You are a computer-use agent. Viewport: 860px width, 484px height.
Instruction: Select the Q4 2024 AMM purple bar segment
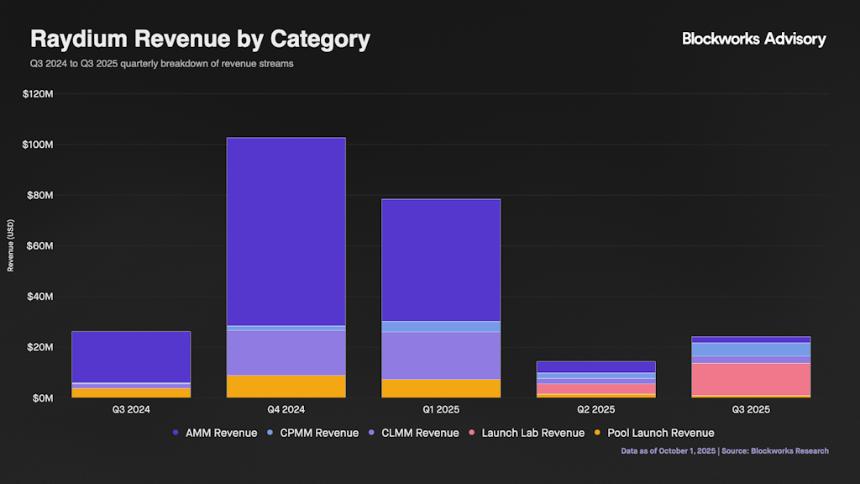286,230
